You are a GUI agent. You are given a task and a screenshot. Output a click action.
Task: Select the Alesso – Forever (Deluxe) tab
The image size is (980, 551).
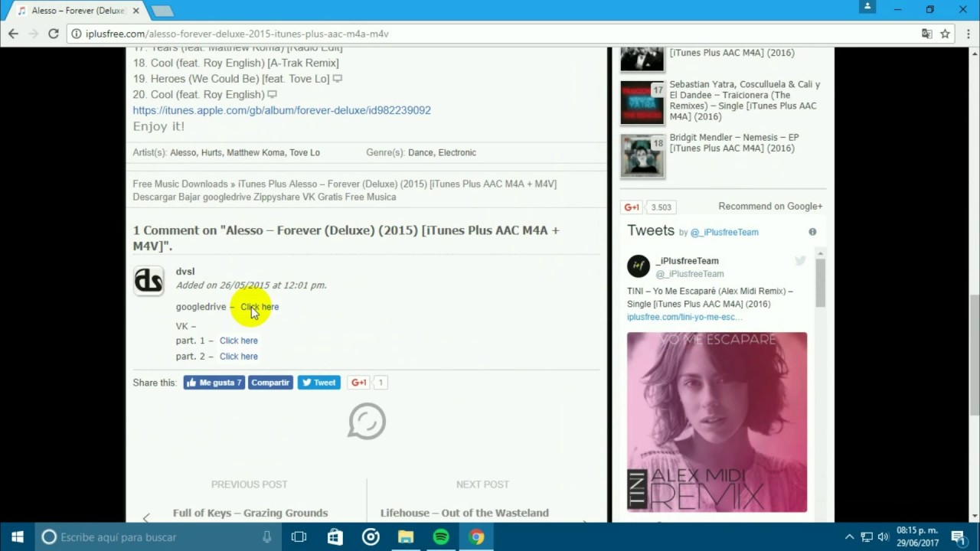tap(77, 11)
